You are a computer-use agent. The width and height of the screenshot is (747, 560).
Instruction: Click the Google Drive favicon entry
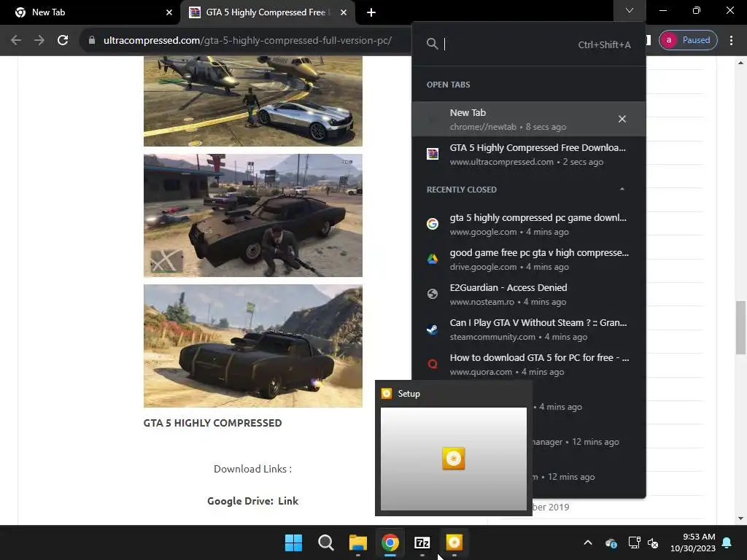pyautogui.click(x=433, y=259)
